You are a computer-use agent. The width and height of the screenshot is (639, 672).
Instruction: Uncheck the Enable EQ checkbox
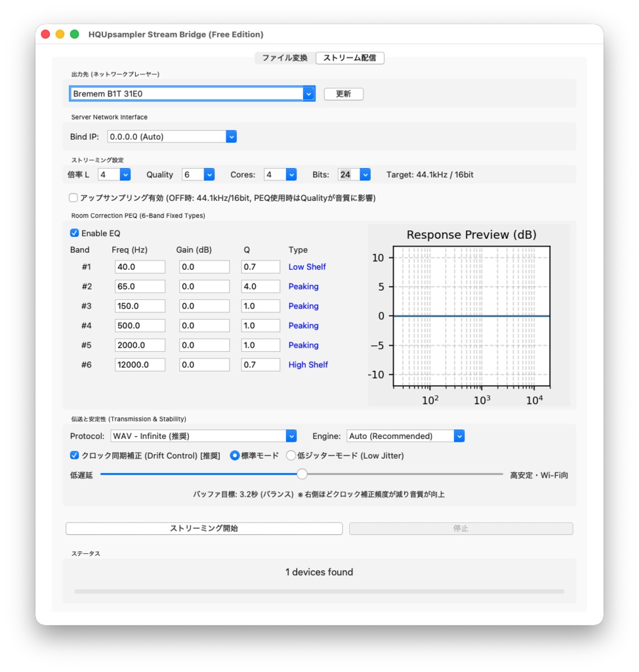point(74,233)
